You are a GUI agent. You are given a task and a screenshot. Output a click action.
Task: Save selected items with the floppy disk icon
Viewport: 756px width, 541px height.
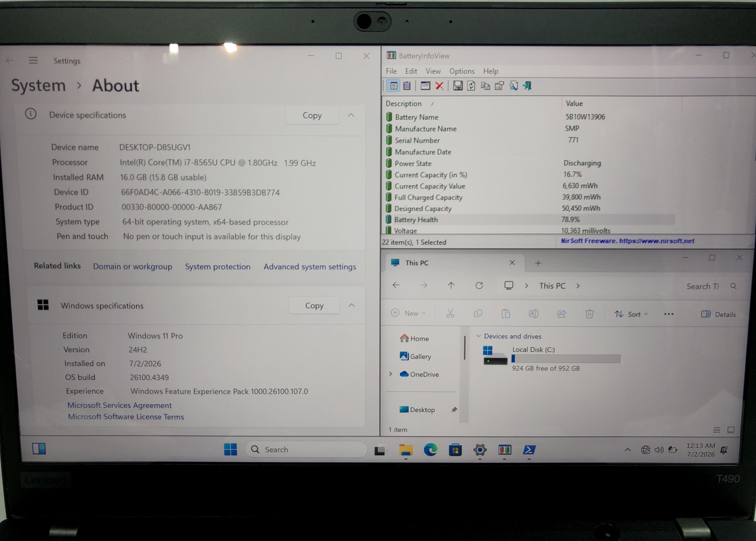pyautogui.click(x=457, y=86)
